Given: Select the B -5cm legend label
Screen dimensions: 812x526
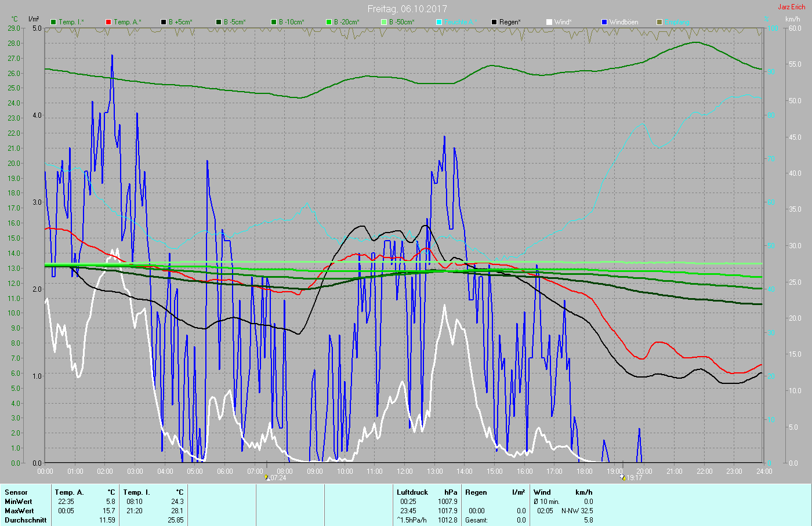Looking at the screenshot, I should [x=234, y=22].
